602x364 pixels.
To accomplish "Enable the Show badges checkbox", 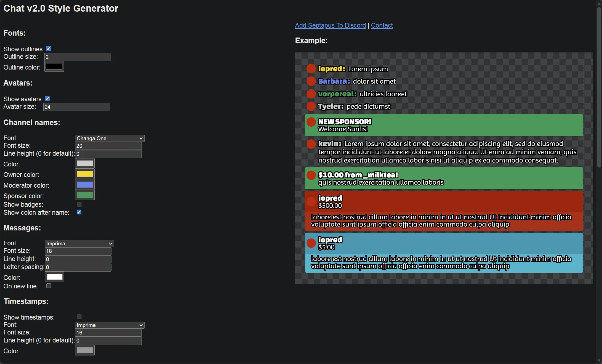I will [79, 204].
